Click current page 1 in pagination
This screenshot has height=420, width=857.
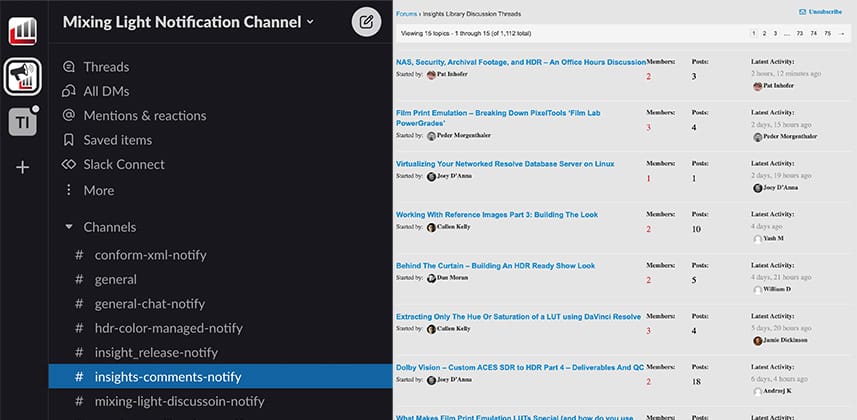point(753,33)
